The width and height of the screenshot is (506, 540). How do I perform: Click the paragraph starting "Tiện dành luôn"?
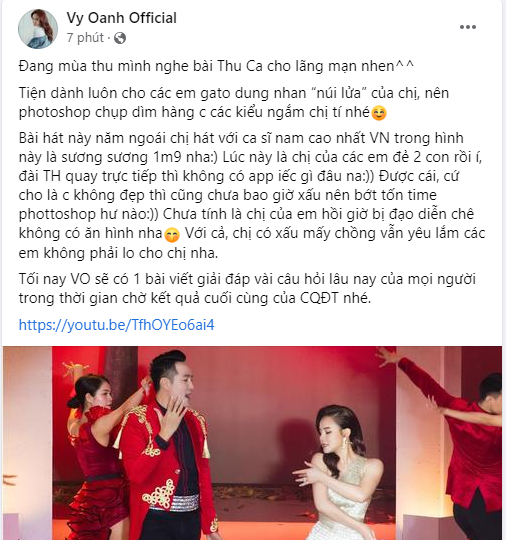coord(234,103)
